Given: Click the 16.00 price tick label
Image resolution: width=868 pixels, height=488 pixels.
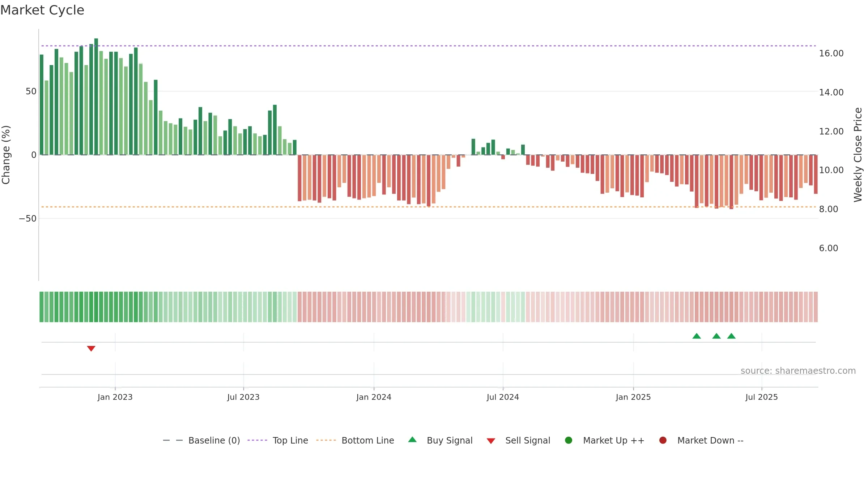Looking at the screenshot, I should pos(831,53).
